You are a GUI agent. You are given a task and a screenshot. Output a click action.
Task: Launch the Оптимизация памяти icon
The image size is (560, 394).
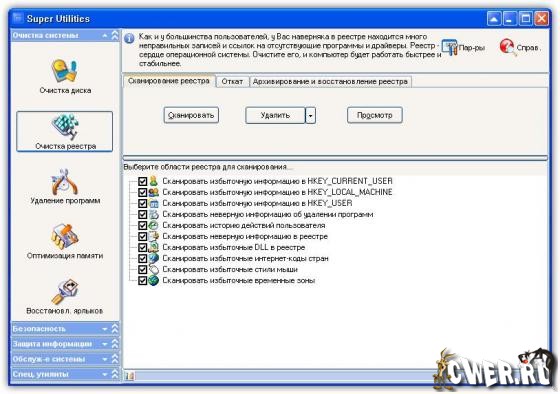[x=65, y=237]
